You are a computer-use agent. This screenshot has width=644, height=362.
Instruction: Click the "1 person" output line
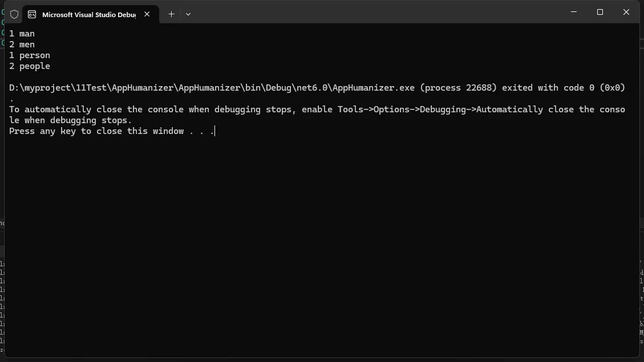coord(30,55)
